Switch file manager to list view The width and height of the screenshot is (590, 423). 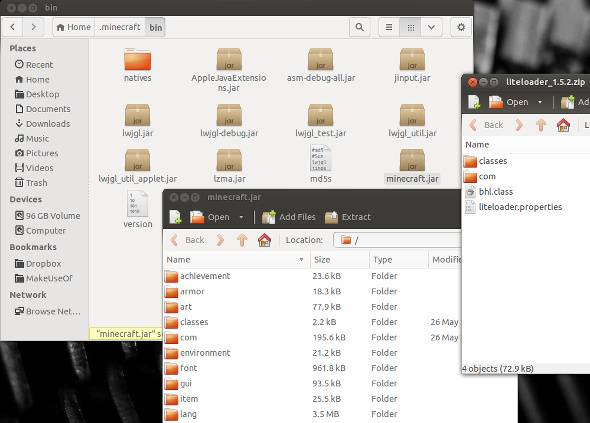(389, 27)
